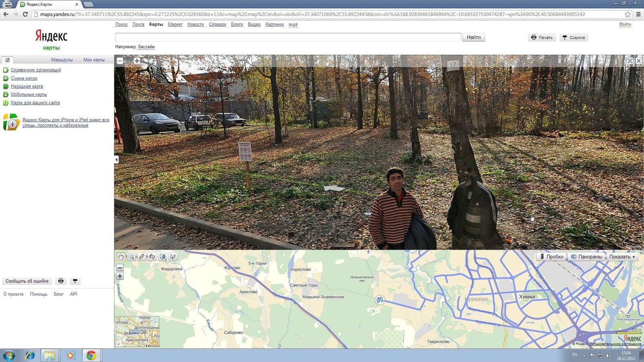
Task: Click the бассейн example link
Action: point(146,47)
